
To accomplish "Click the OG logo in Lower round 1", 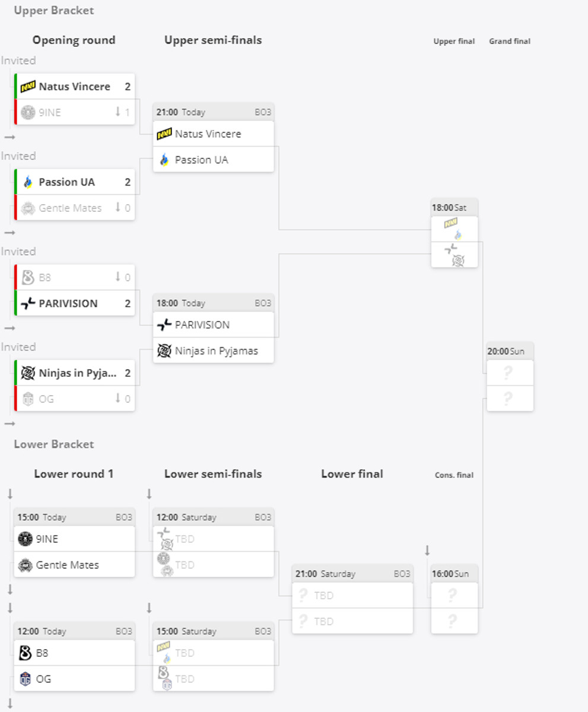I will (x=25, y=679).
